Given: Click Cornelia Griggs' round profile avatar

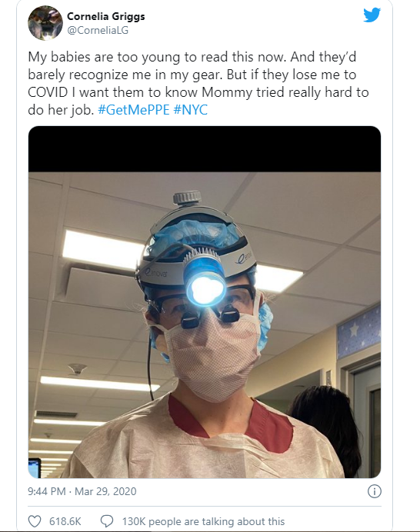Looking at the screenshot, I should 45,23.
